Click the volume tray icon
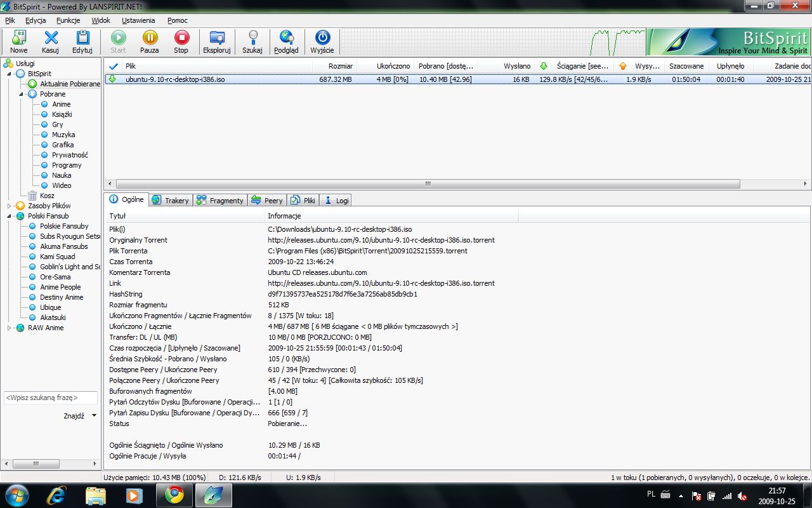Screen dimensions: 812x508 [742, 496]
